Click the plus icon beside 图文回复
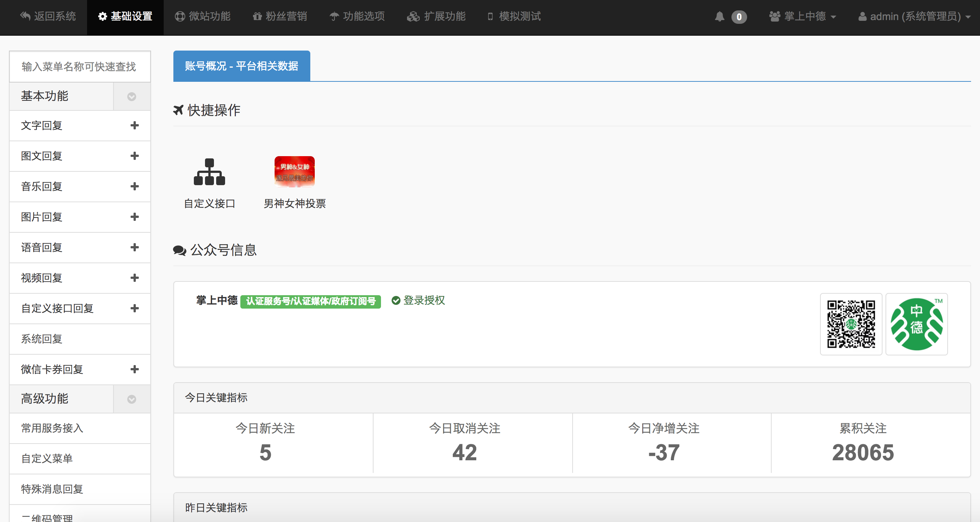This screenshot has height=522, width=980. click(134, 156)
